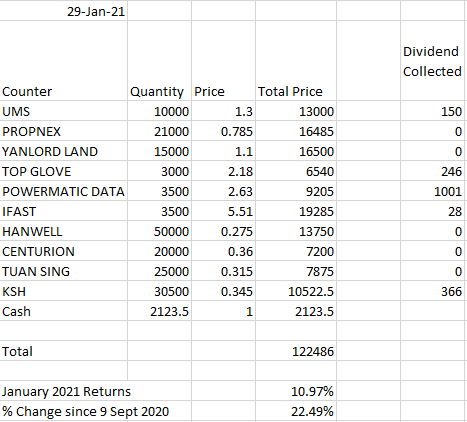Screen dimensions: 467x422
Task: Select the HANWELL price 0.275
Action: (223, 231)
